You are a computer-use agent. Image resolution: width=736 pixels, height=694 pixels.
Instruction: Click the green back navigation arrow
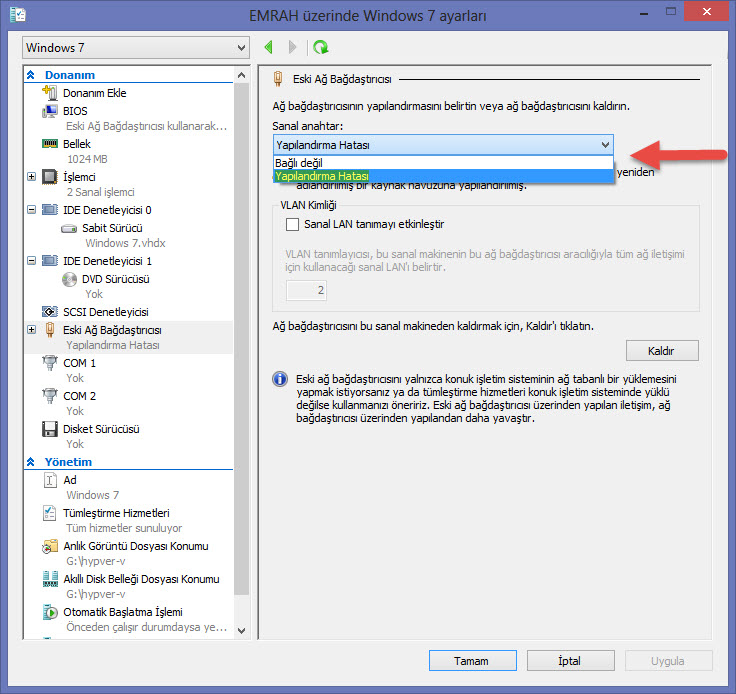tap(268, 47)
